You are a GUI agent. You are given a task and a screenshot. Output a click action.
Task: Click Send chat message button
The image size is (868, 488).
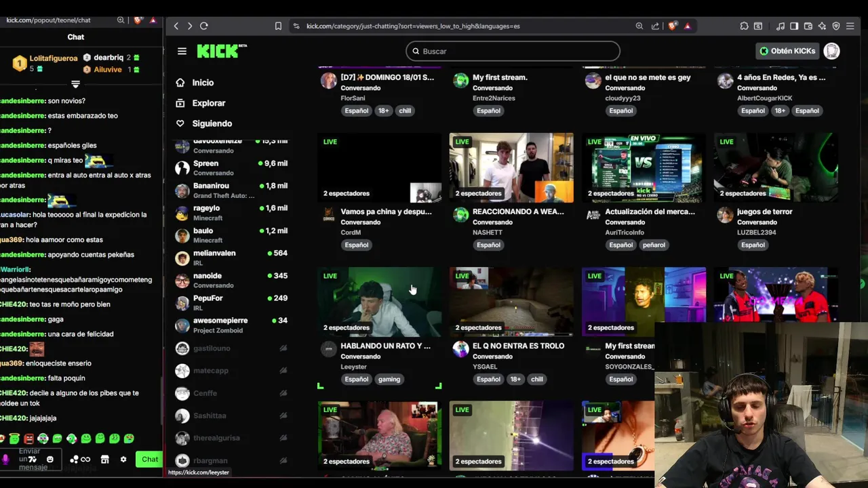coord(150,459)
